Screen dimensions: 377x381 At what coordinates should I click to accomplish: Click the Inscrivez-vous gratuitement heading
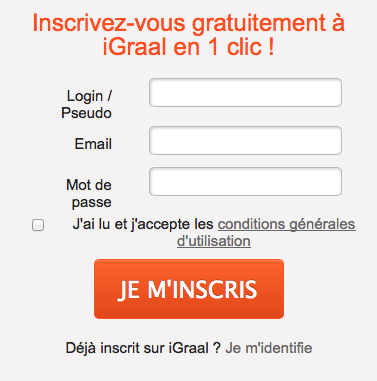click(189, 23)
